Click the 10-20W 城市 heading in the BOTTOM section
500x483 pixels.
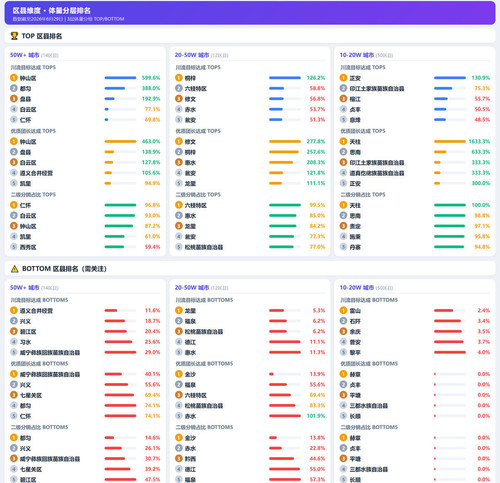coord(357,288)
